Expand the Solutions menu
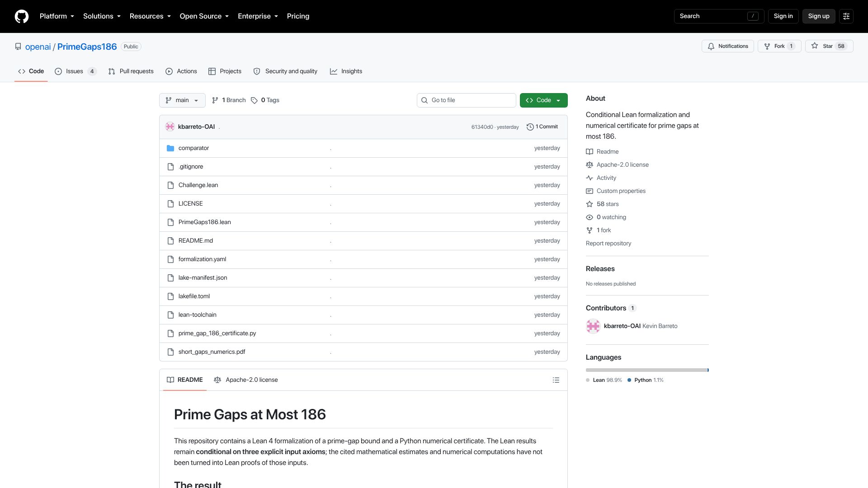The image size is (868, 488). coord(102,16)
